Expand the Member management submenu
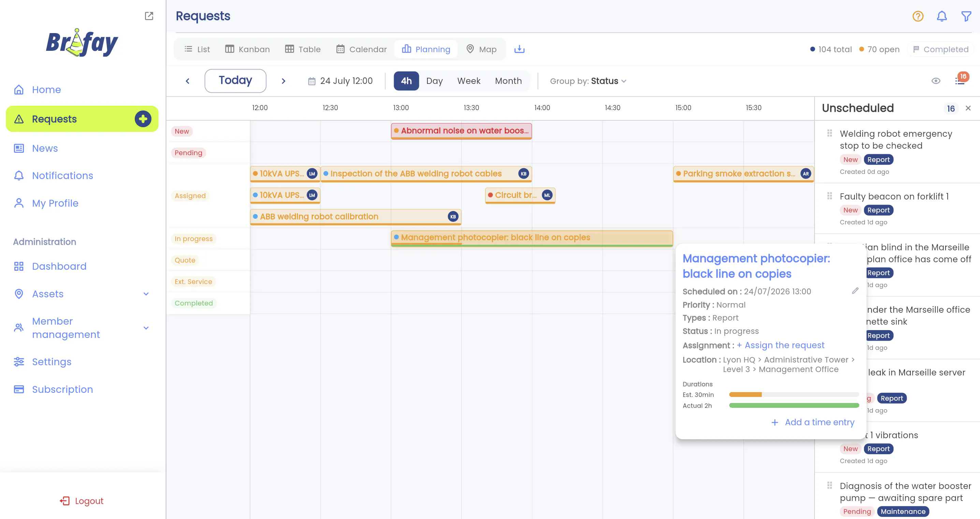980x519 pixels. [146, 328]
